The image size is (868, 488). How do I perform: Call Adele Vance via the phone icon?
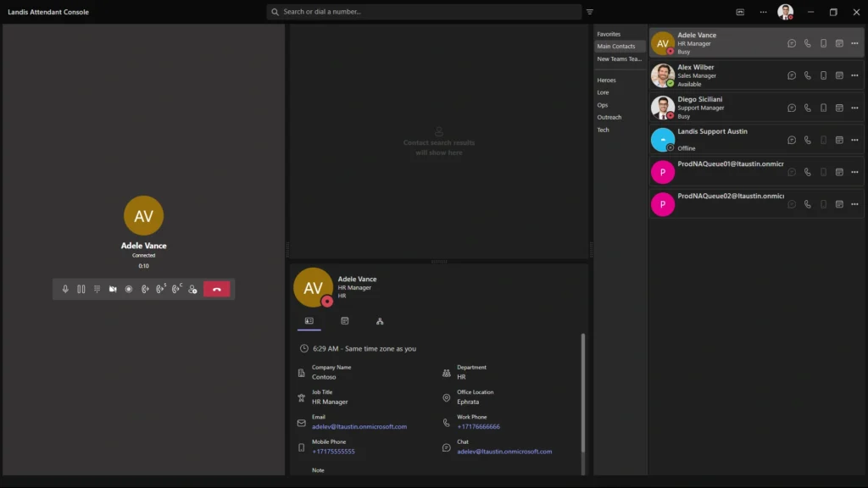[x=808, y=43]
